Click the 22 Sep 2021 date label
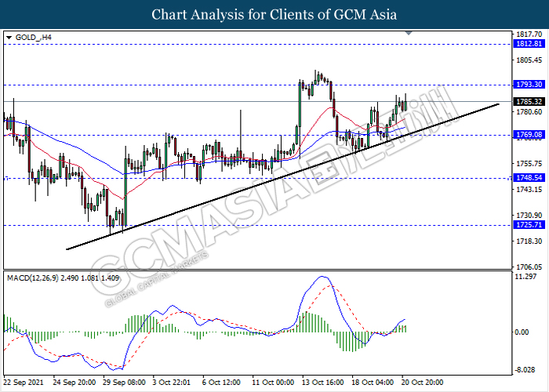This screenshot has height=392, width=549. click(24, 383)
